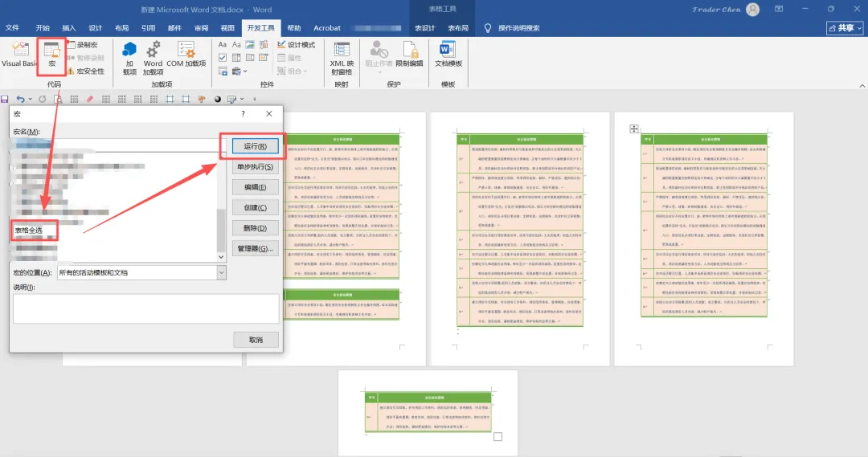Switch to the 表布局 tab
The height and width of the screenshot is (457, 868).
coord(458,27)
